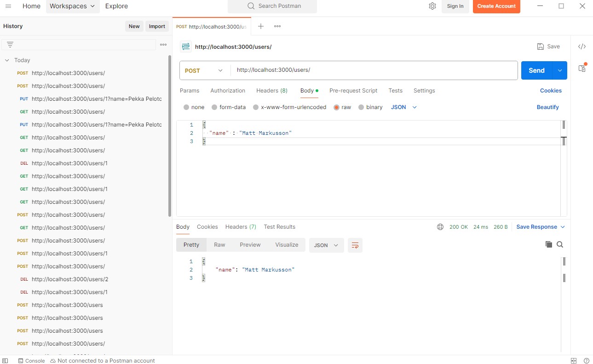Viewport: 593px width, 364px height.
Task: Switch to the Authorization tab
Action: tap(228, 91)
